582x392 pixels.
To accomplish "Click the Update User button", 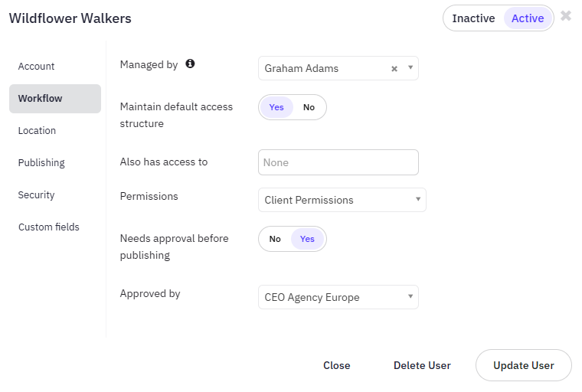I will click(523, 365).
